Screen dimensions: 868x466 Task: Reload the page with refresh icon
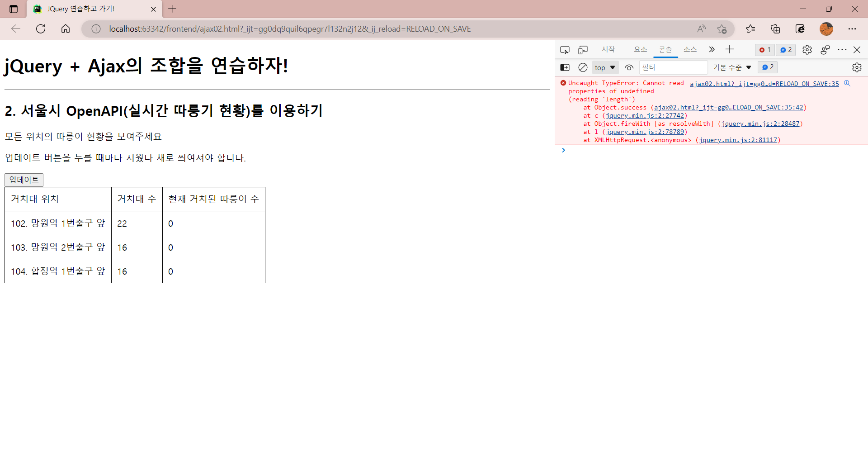tap(41, 29)
